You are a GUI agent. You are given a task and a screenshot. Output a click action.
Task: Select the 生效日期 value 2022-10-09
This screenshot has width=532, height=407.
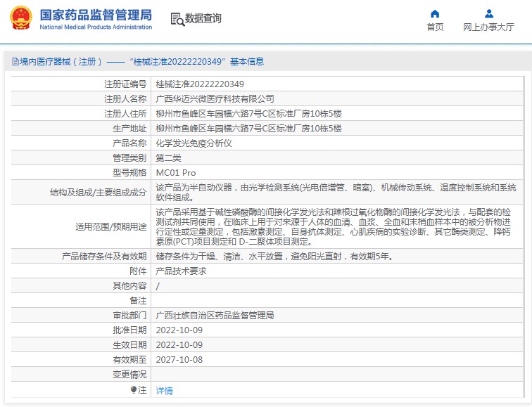[x=179, y=345]
